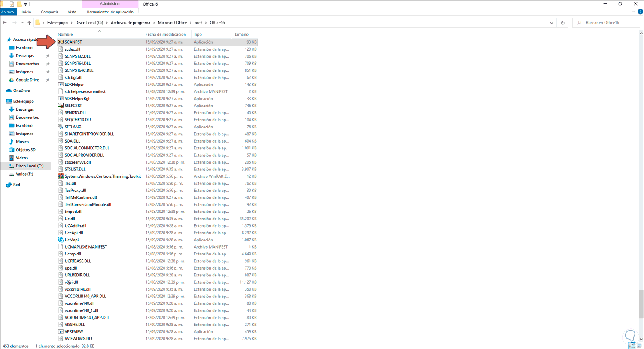Click the SETLANG application icon
644x349 pixels.
point(61,127)
